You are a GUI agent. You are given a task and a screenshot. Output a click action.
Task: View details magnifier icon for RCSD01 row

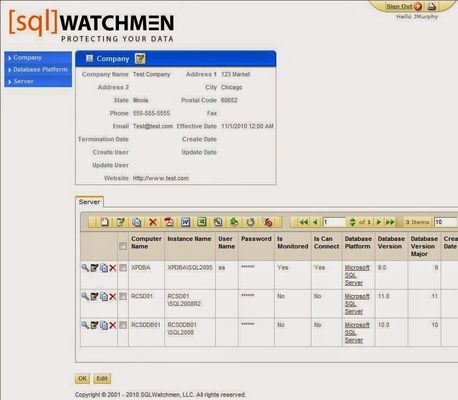(x=85, y=296)
